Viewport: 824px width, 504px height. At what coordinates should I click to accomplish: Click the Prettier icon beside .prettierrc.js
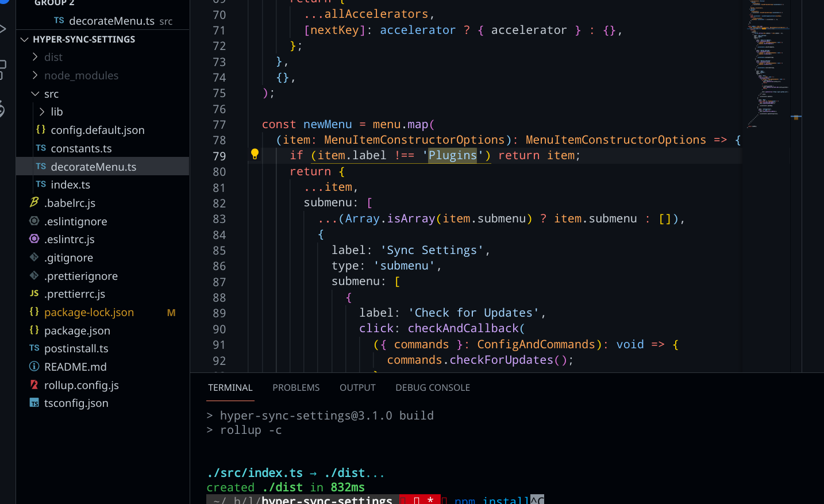[33, 294]
